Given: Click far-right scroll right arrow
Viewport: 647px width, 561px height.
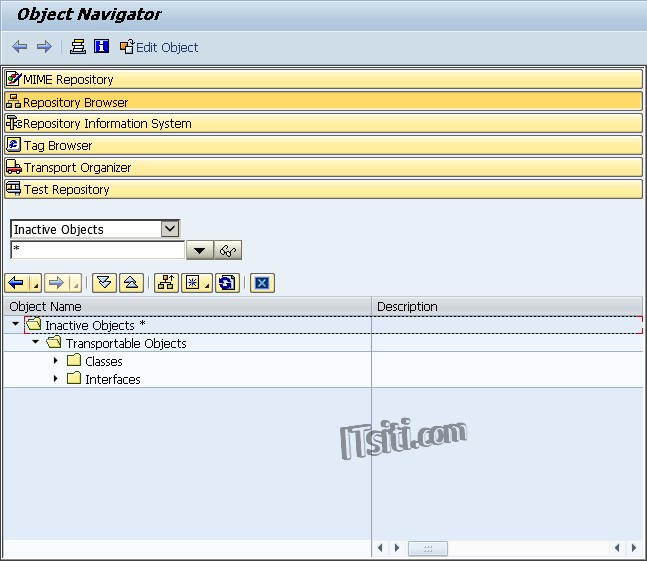Looking at the screenshot, I should point(634,548).
